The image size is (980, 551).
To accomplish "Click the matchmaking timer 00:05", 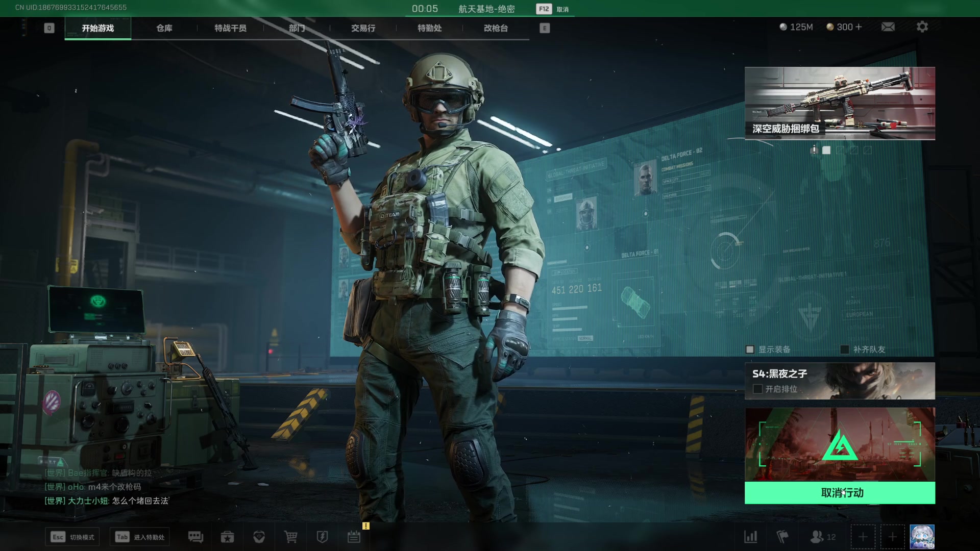I will 425,9.
